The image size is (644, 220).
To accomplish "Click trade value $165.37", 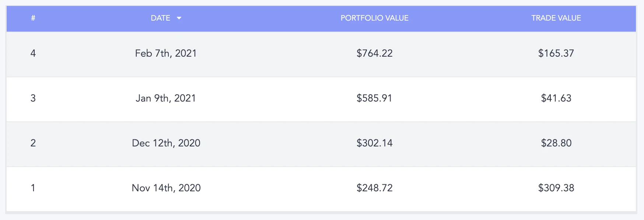I will click(556, 53).
